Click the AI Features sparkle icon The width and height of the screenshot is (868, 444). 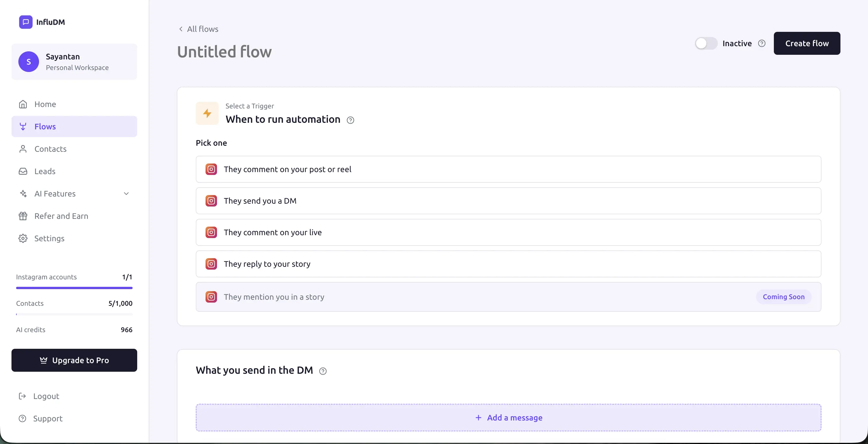pos(23,194)
